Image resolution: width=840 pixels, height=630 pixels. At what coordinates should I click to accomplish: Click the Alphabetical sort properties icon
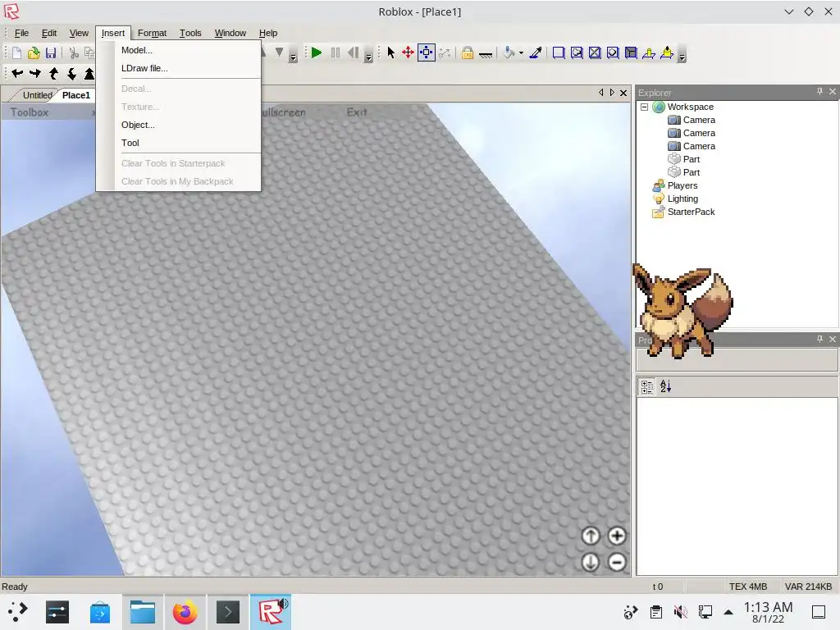665,386
